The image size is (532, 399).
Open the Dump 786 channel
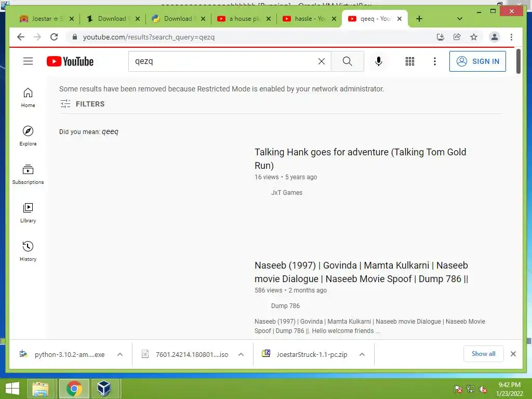pyautogui.click(x=285, y=305)
